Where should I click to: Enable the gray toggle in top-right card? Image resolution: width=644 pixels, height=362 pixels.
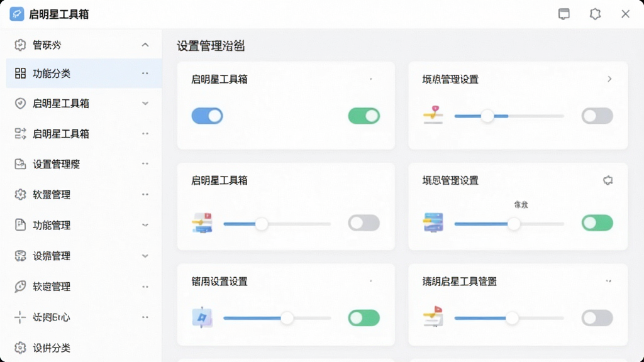point(597,116)
